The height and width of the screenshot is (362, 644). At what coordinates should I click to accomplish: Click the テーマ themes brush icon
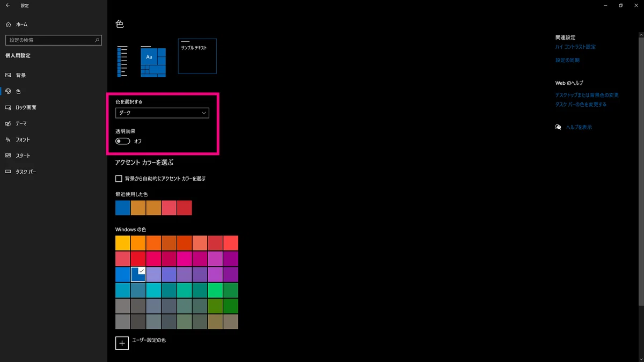[8, 123]
